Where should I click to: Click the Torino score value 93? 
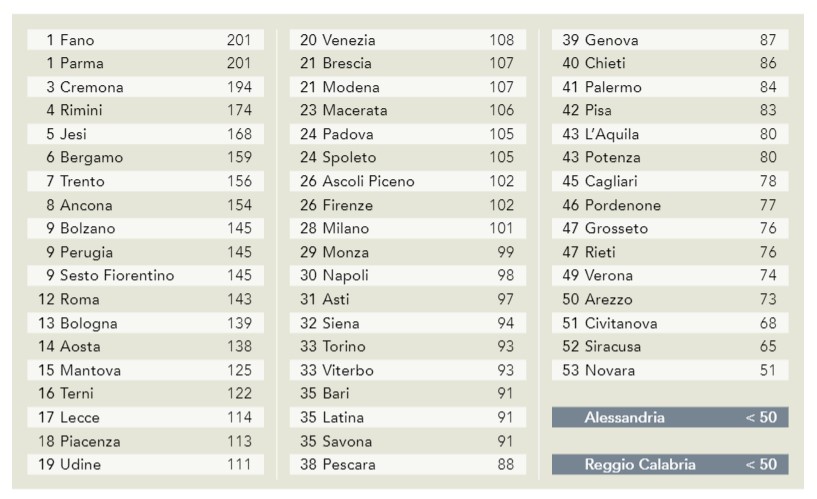point(504,346)
